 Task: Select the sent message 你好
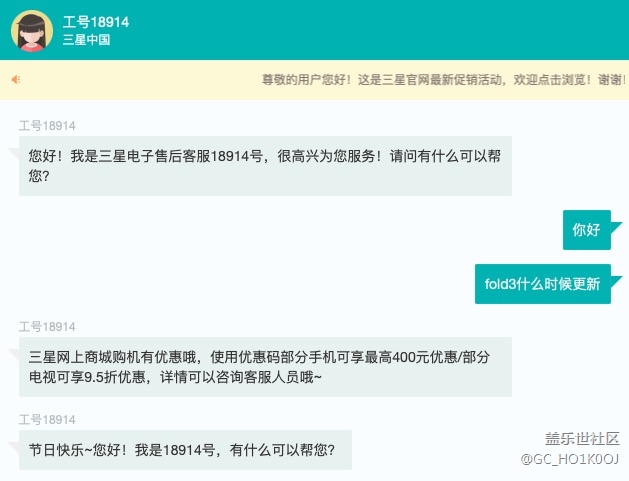click(x=586, y=230)
